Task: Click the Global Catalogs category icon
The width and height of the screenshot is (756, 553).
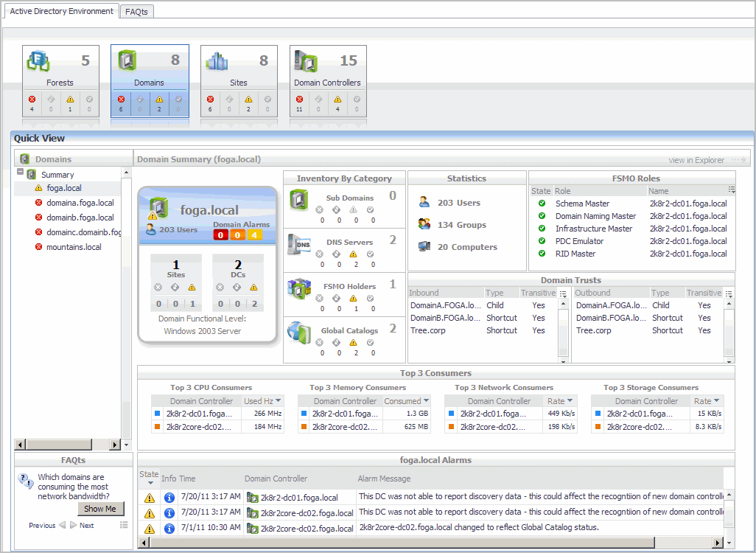Action: click(x=299, y=333)
